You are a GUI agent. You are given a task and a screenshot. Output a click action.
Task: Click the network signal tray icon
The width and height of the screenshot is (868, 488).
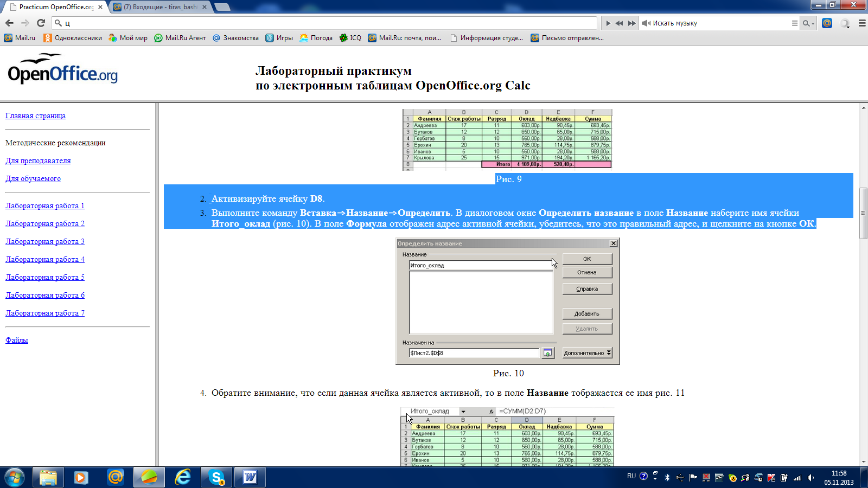click(x=797, y=478)
